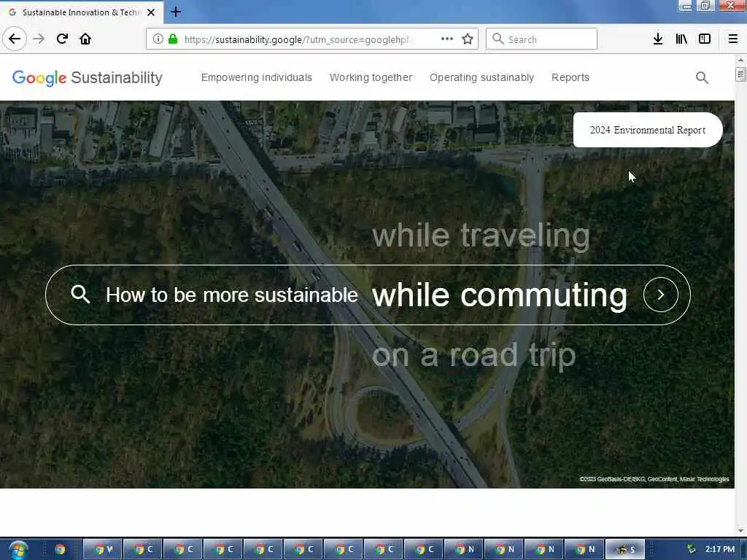Screen dimensions: 747x560
Task: Click the scrollbar down arrow
Action: 740,531
